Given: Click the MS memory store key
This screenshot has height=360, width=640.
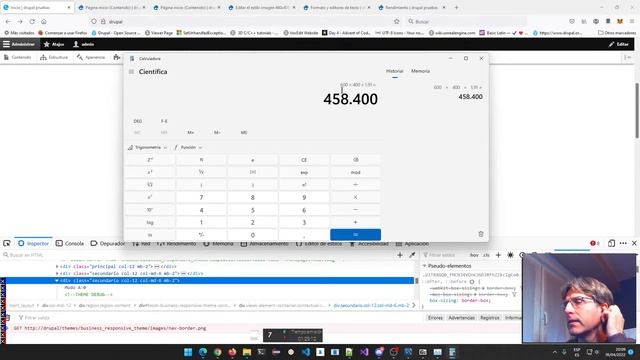Looking at the screenshot, I should pyautogui.click(x=244, y=133).
